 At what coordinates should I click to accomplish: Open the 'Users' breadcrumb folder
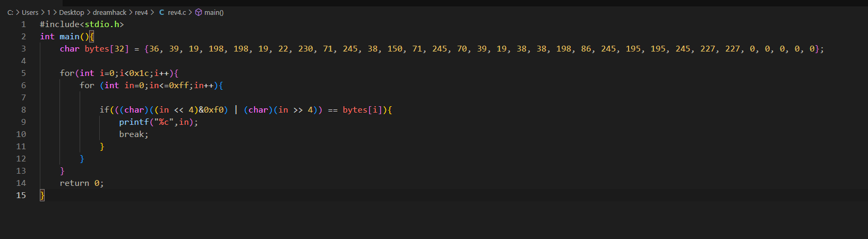coord(30,12)
